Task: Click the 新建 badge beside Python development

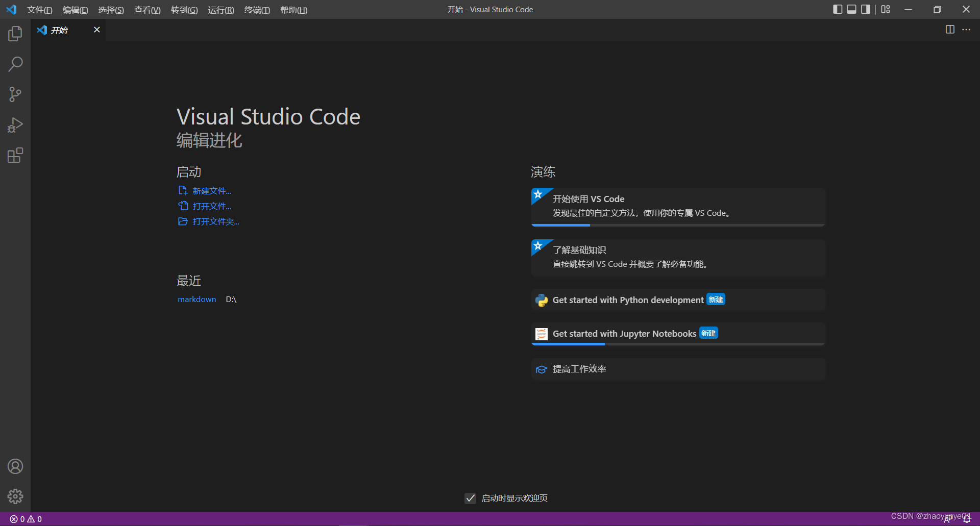Action: tap(716, 299)
